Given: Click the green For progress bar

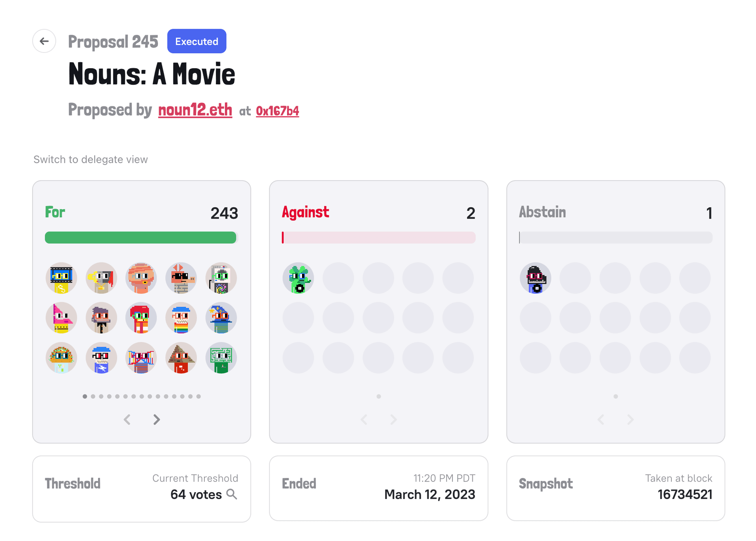Looking at the screenshot, I should coord(141,238).
